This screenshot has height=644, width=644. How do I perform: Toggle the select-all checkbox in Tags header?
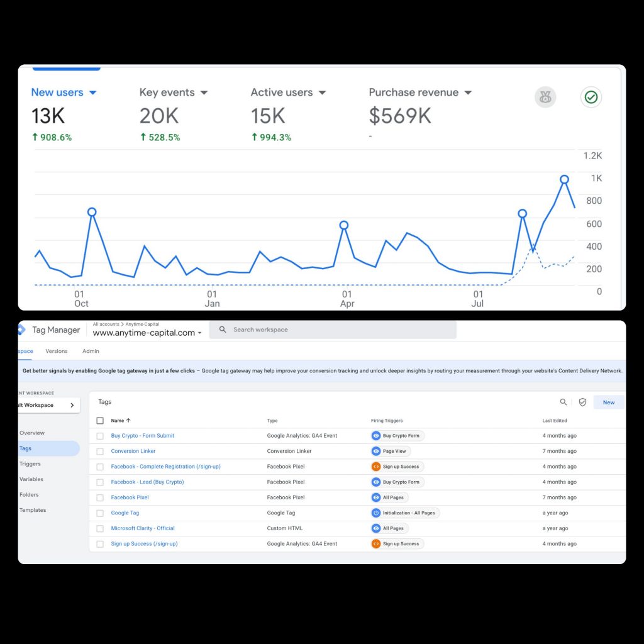tap(100, 420)
